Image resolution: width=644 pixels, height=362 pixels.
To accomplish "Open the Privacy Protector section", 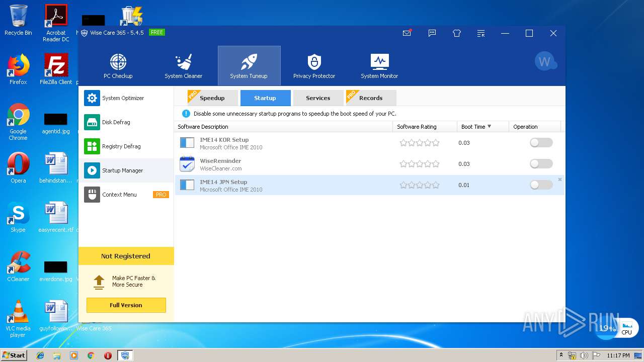I will tap(314, 66).
